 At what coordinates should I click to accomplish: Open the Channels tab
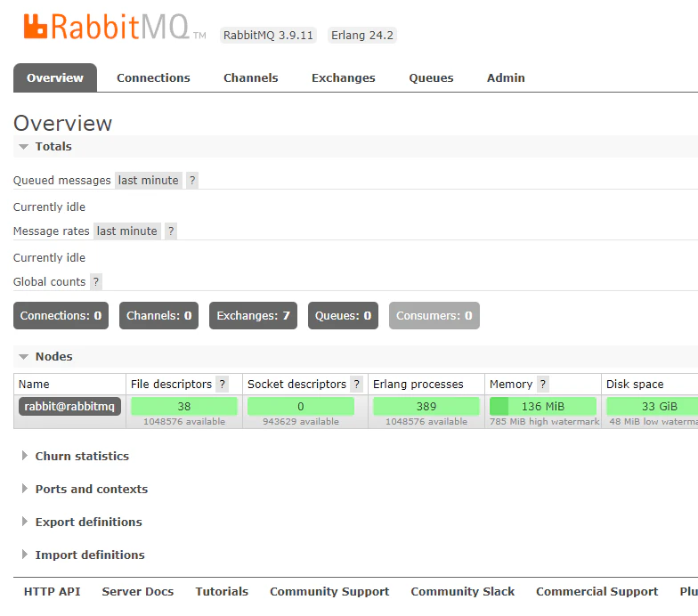click(251, 78)
